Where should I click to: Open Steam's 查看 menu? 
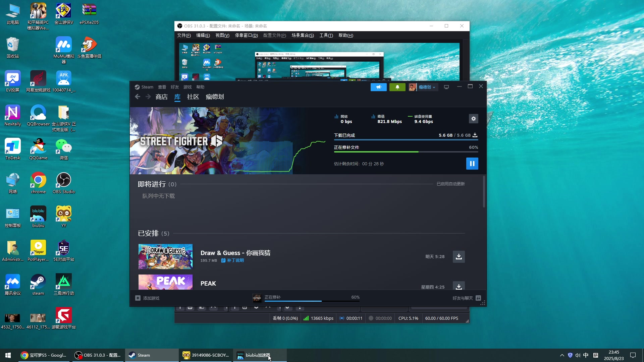(x=162, y=87)
